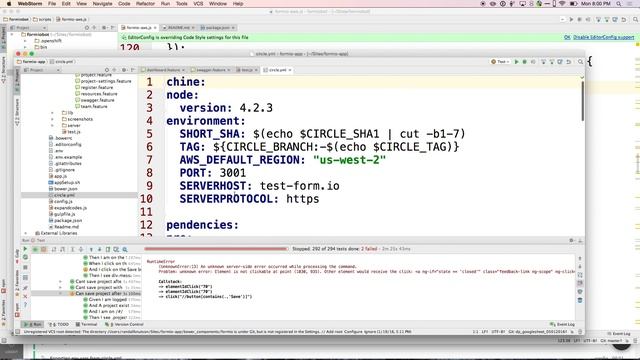Image resolution: width=640 pixels, height=360 pixels.
Task: Click OK link in EditorConfig banner
Action: pos(567,37)
